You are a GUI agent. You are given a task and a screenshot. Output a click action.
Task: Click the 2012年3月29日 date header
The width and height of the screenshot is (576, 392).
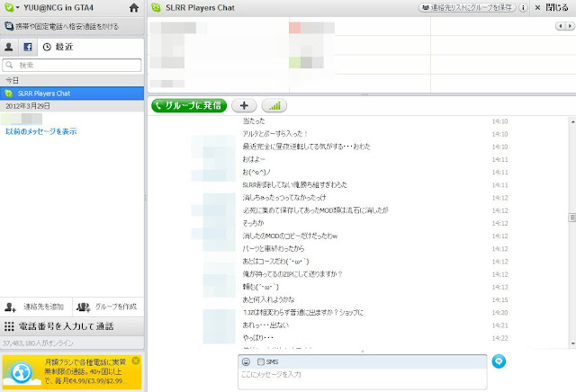[72, 106]
